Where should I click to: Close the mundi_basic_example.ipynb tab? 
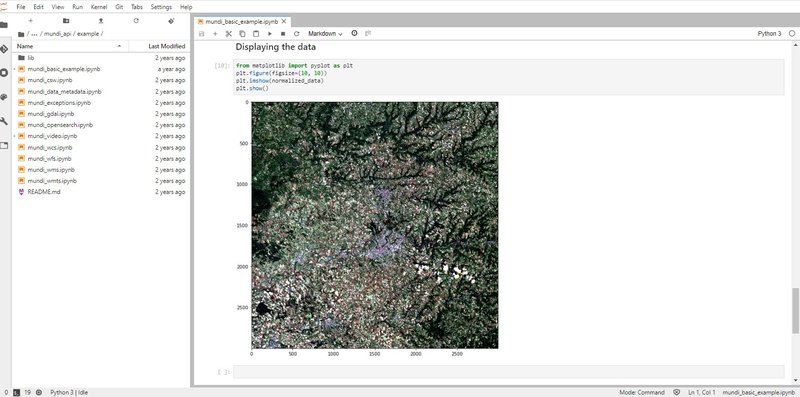click(x=285, y=22)
